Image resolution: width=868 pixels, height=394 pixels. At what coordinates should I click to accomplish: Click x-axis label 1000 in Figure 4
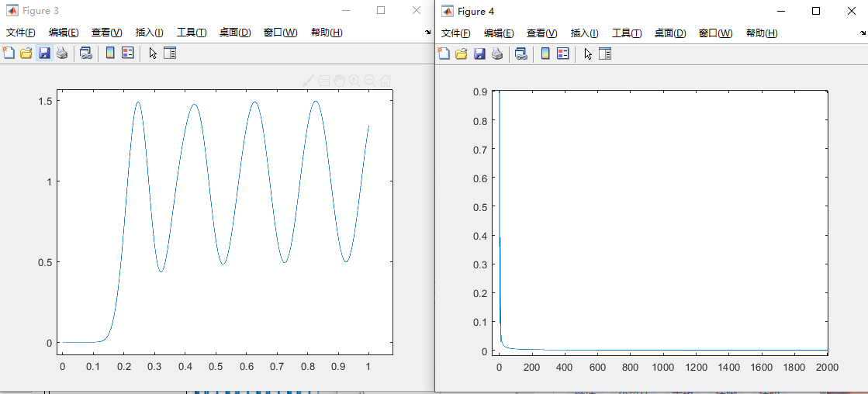click(663, 367)
